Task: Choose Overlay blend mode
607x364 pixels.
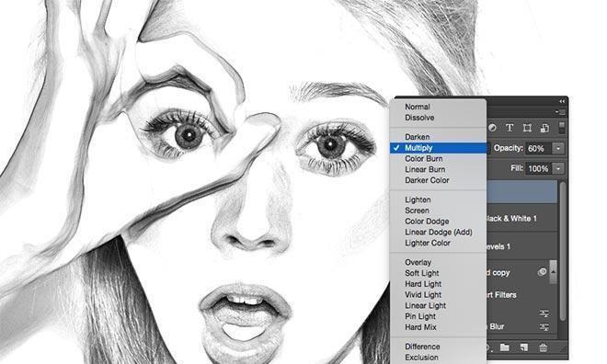Action: (x=438, y=262)
